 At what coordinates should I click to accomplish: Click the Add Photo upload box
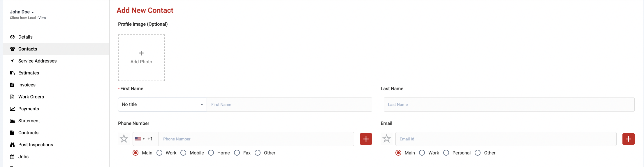[x=141, y=58]
